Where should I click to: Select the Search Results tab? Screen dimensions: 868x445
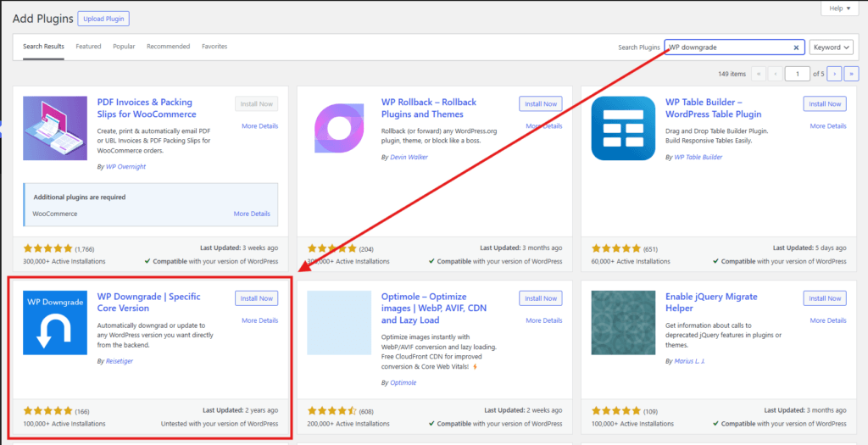click(x=44, y=47)
